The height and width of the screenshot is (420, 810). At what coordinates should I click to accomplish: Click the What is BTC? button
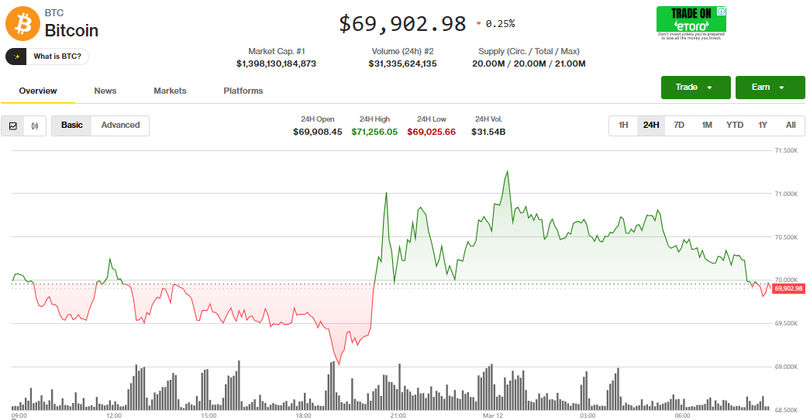point(52,56)
